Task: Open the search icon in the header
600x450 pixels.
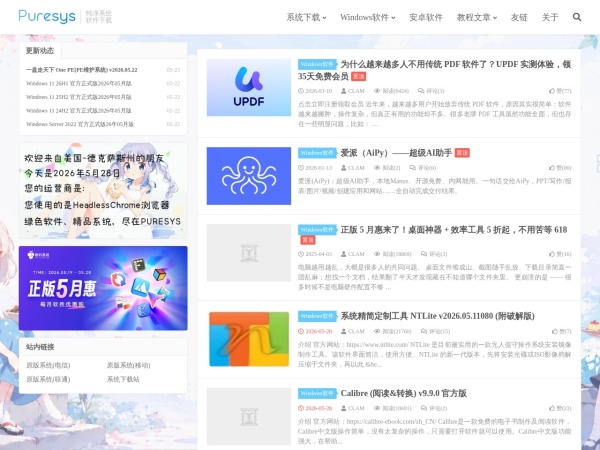Action: click(x=577, y=17)
